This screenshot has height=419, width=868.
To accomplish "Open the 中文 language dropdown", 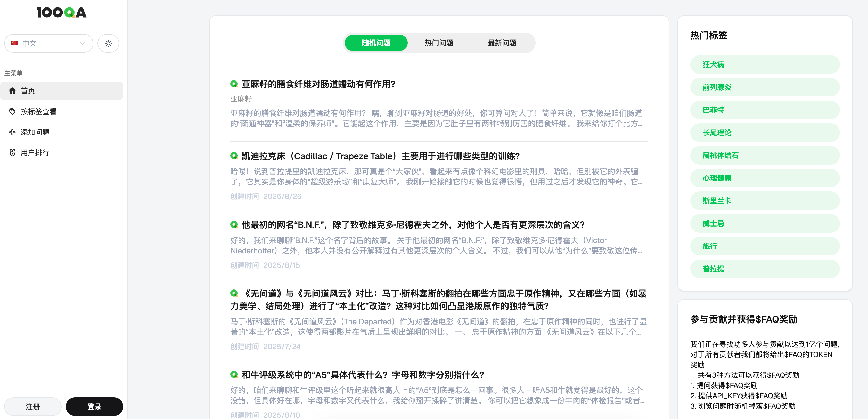I will (x=48, y=43).
